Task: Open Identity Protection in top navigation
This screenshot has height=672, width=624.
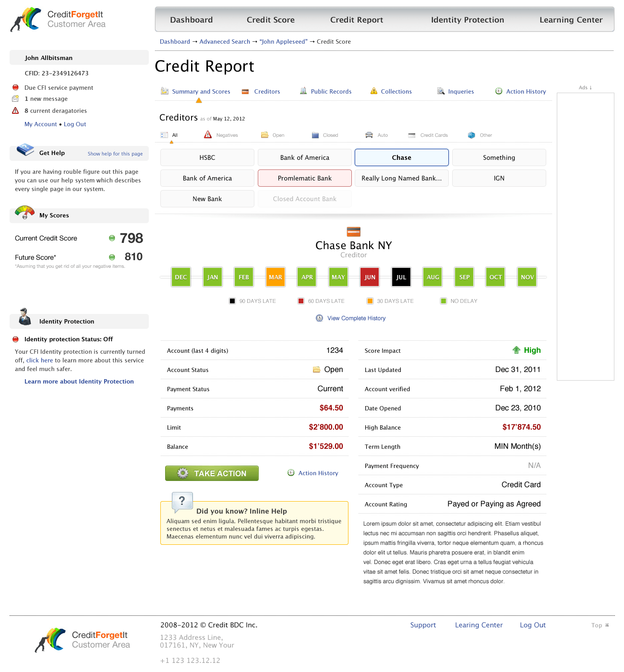Action: point(467,20)
